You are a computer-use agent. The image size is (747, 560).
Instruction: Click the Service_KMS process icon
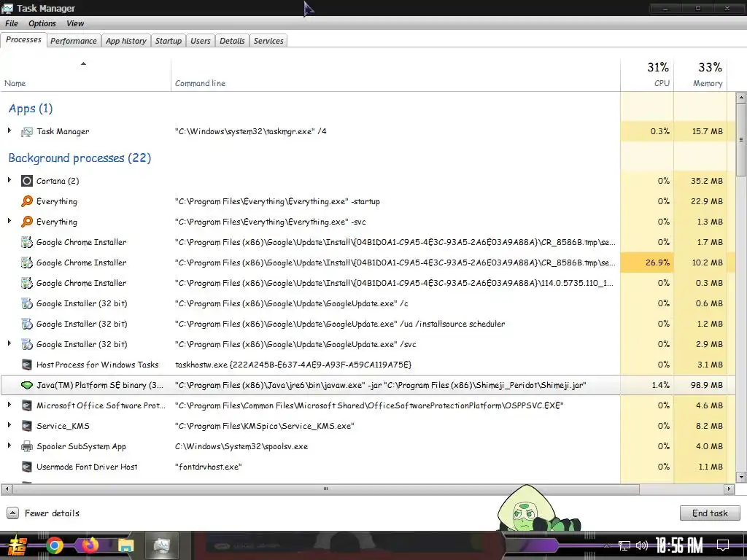coord(27,426)
